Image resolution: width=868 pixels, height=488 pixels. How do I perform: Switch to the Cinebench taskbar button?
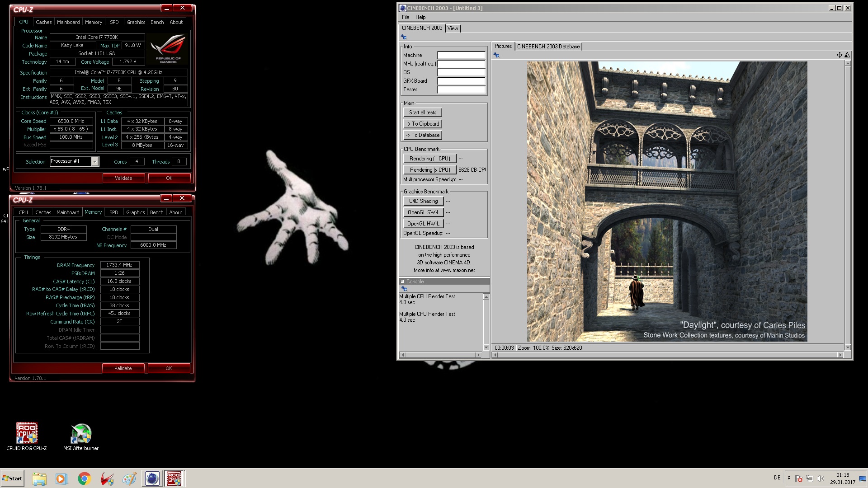[x=152, y=479]
